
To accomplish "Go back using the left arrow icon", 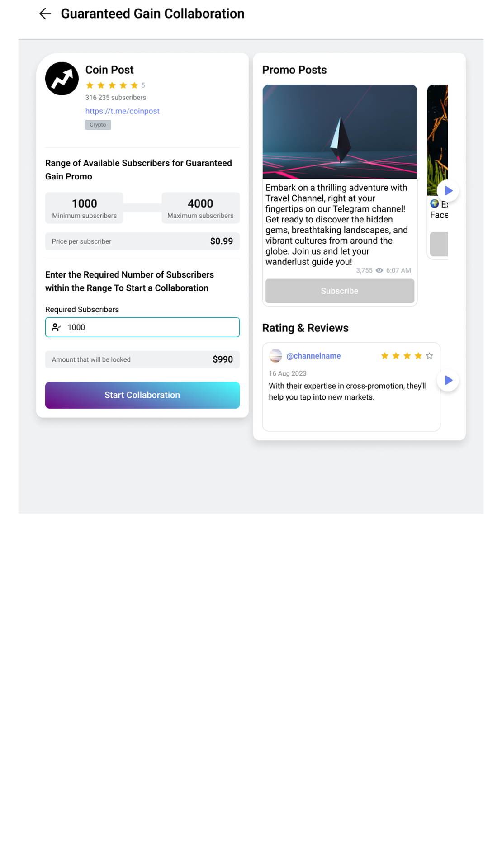I will pyautogui.click(x=45, y=14).
